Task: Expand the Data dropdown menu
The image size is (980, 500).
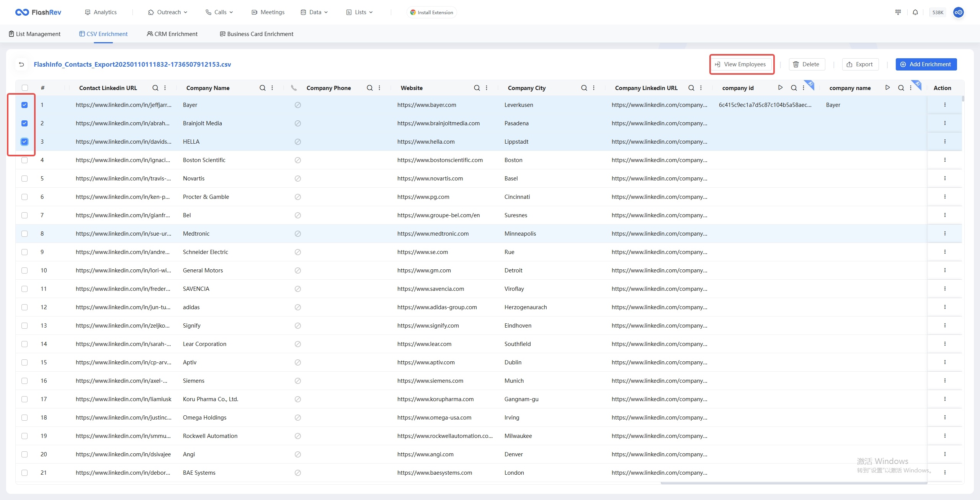Action: 314,12
